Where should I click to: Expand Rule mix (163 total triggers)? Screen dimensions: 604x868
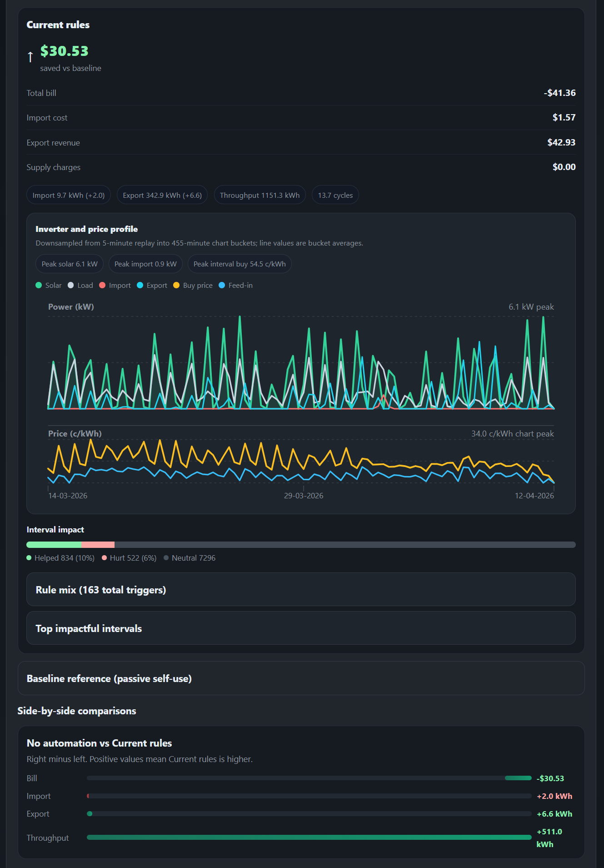301,589
